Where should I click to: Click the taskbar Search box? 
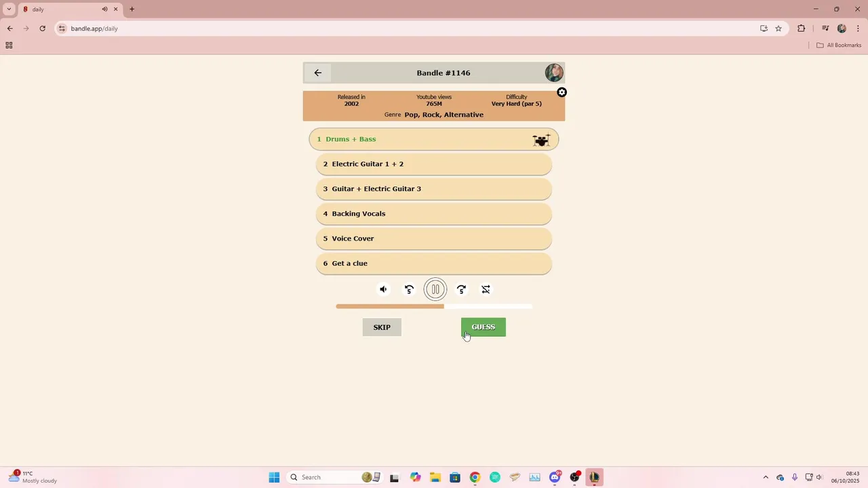coord(334,477)
